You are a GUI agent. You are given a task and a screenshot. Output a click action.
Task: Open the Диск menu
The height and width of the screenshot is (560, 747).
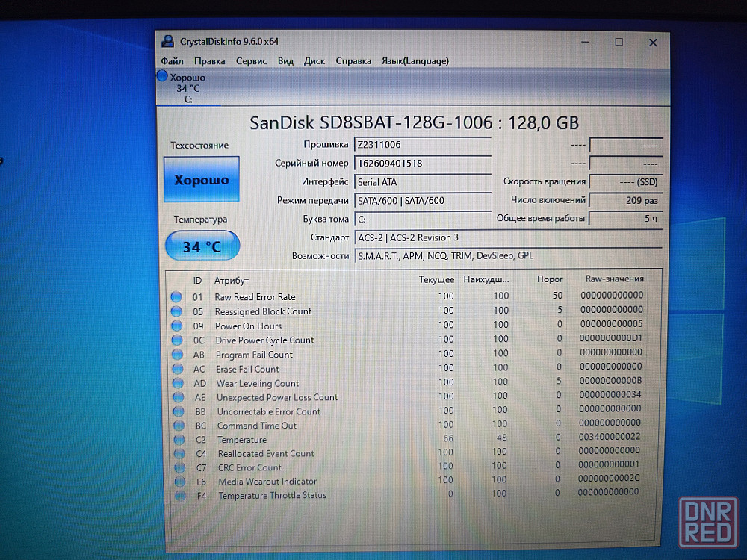click(x=314, y=61)
